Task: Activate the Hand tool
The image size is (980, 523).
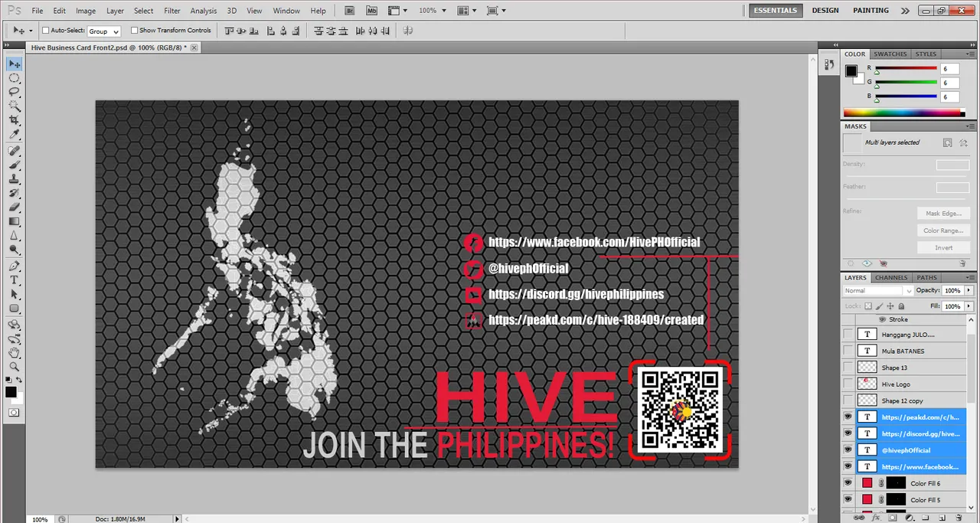Action: [14, 352]
